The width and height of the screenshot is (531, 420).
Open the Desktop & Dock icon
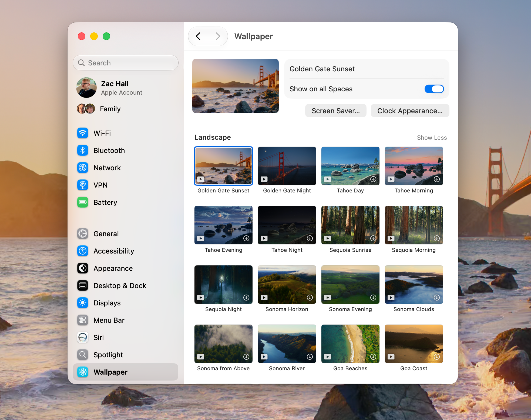pyautogui.click(x=83, y=285)
